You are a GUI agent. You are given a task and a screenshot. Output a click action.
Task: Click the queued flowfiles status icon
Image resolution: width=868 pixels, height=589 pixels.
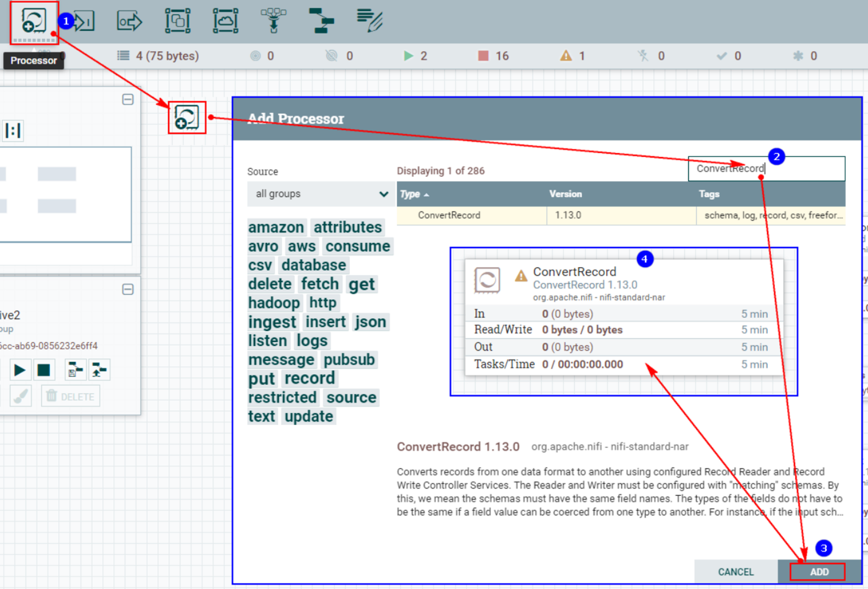pos(124,56)
